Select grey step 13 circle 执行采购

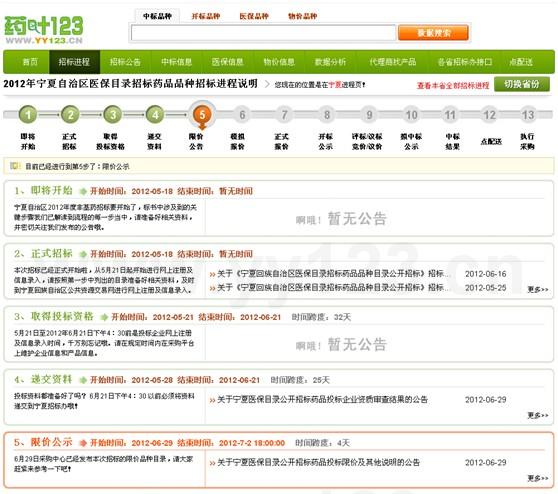[528, 115]
